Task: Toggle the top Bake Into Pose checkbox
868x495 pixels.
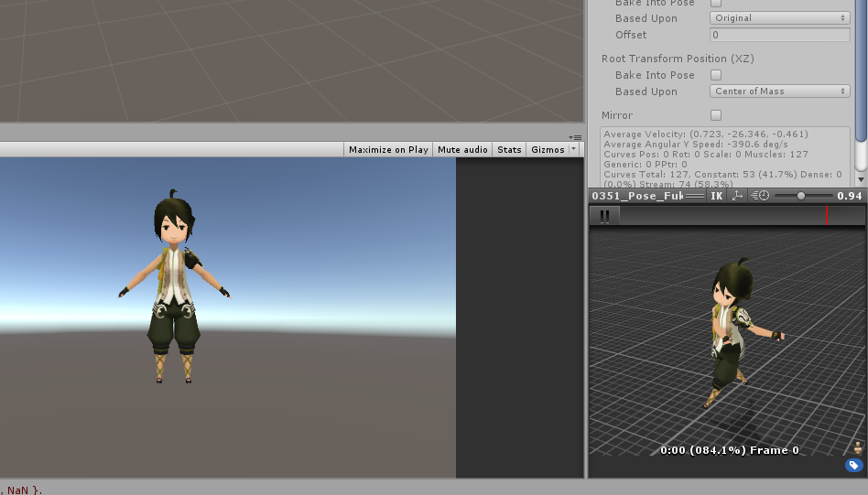Action: pos(716,3)
